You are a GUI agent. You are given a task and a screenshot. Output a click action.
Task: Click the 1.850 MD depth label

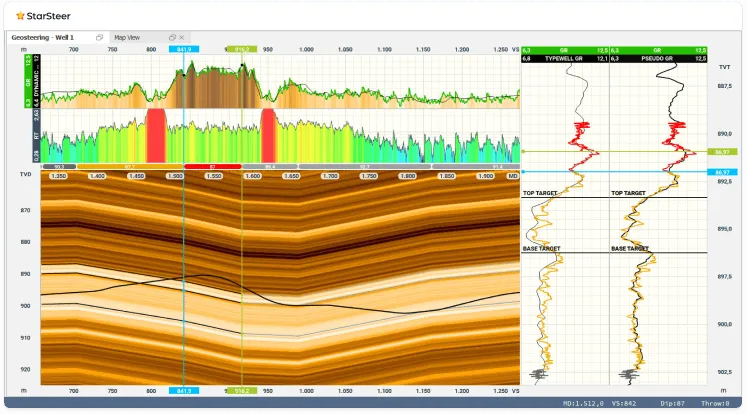(446, 176)
